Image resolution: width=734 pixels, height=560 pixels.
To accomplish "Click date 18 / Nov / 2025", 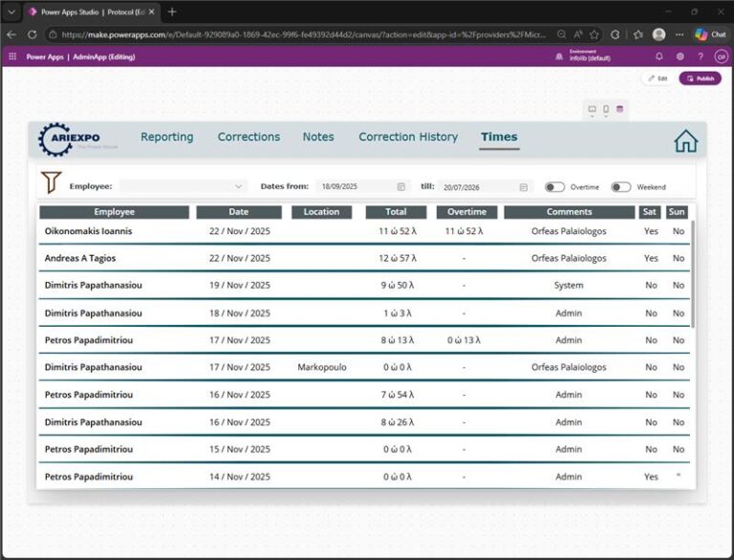I will pyautogui.click(x=240, y=313).
